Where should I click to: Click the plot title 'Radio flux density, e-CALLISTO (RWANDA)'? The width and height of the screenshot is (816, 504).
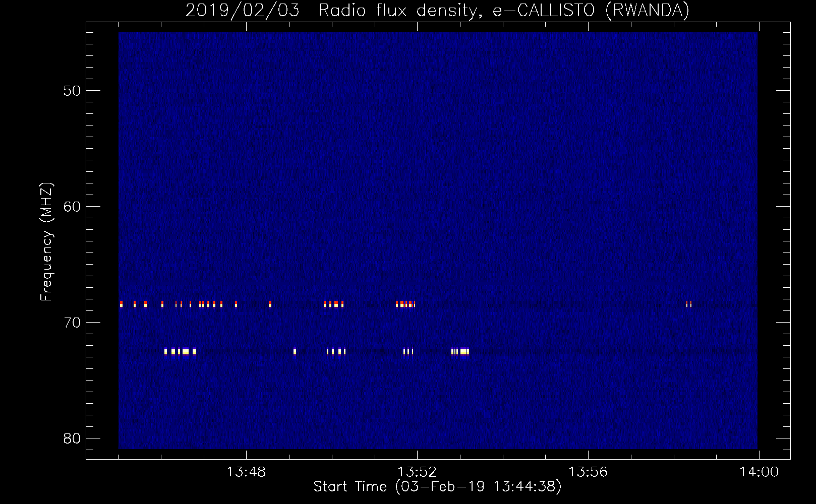[504, 10]
